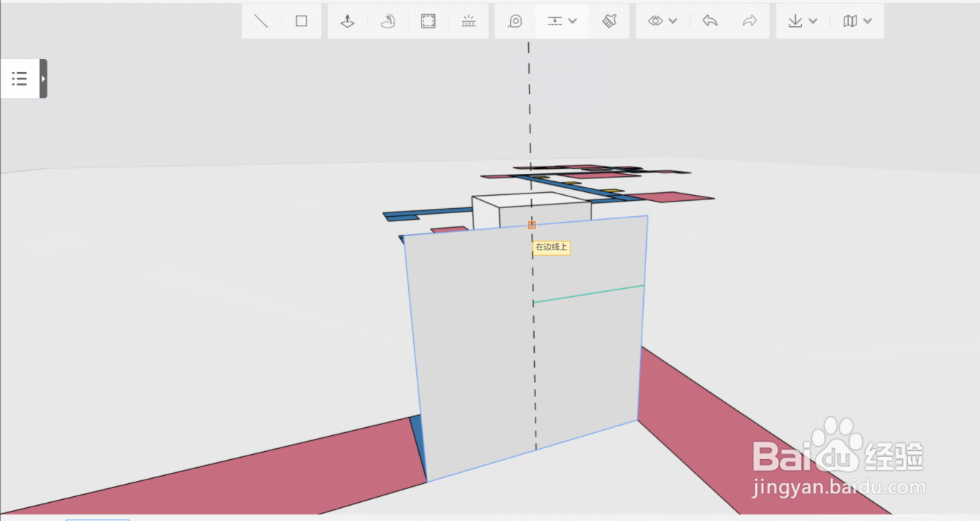Expand the download options dropdown arrow
Viewport: 980px width, 521px height.
tap(813, 21)
